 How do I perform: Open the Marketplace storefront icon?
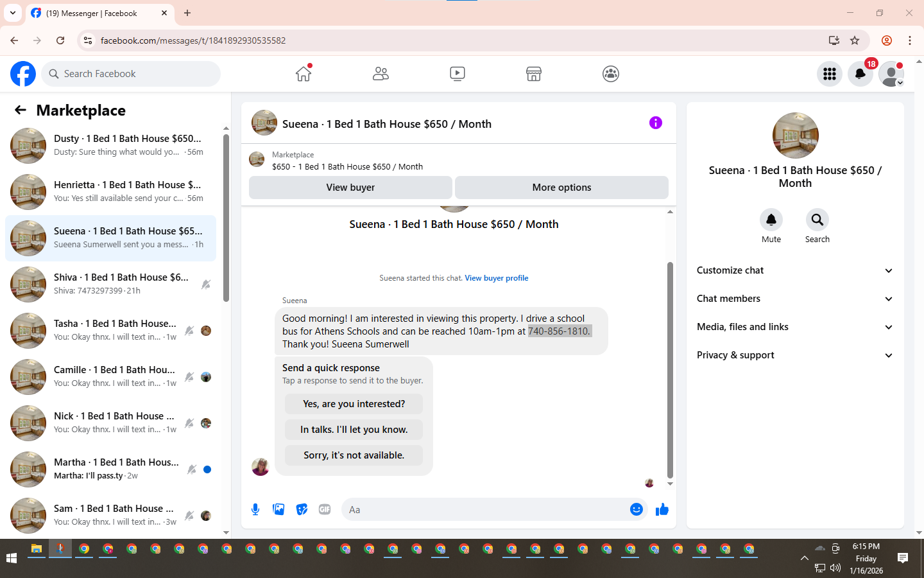534,74
